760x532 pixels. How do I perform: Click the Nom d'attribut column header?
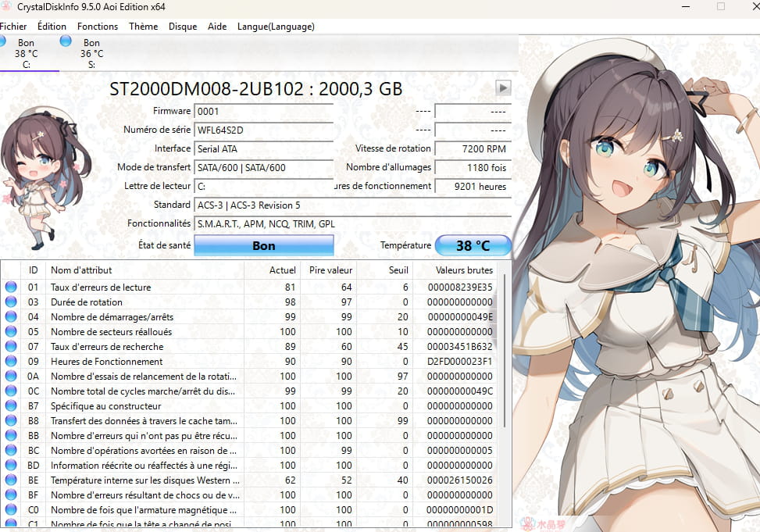pyautogui.click(x=145, y=270)
